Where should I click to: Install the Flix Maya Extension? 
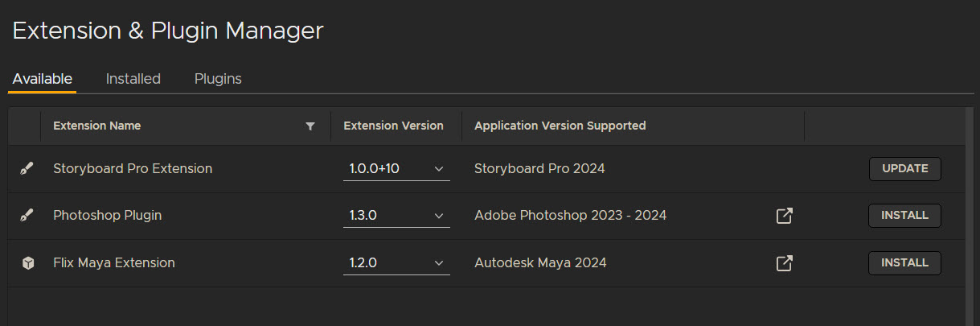click(x=904, y=263)
